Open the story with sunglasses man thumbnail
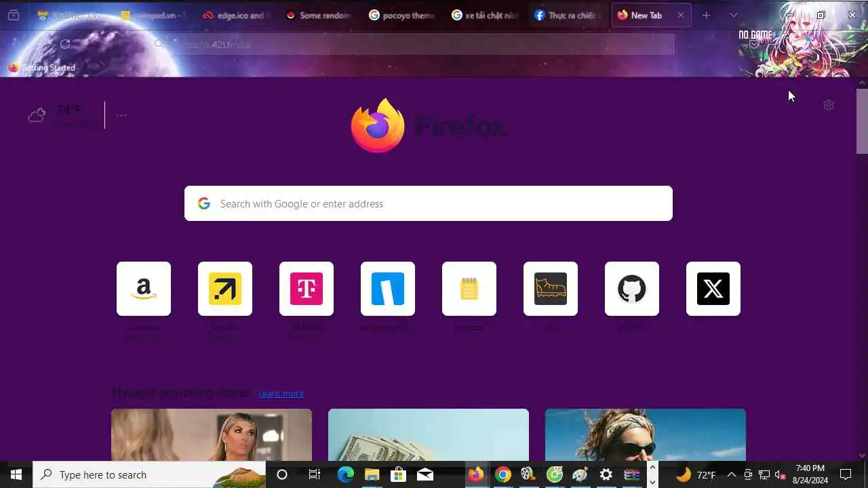The height and width of the screenshot is (488, 868). coord(646,434)
